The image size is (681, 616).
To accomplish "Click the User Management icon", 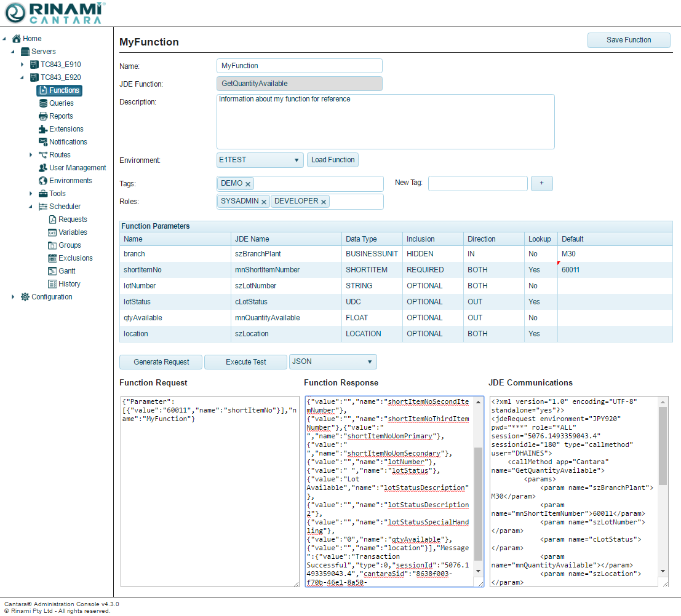I will (43, 168).
